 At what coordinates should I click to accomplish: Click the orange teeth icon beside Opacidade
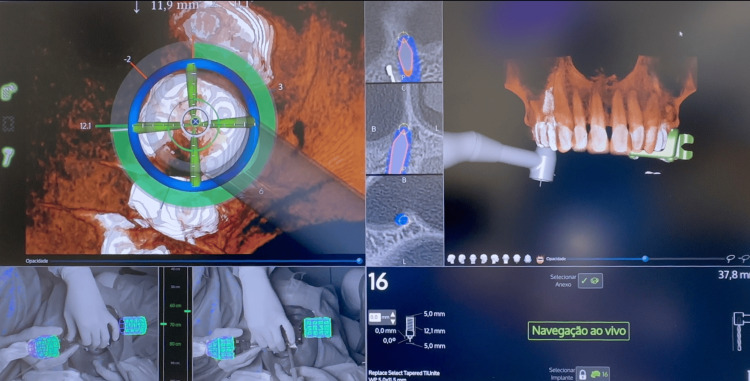point(540,259)
